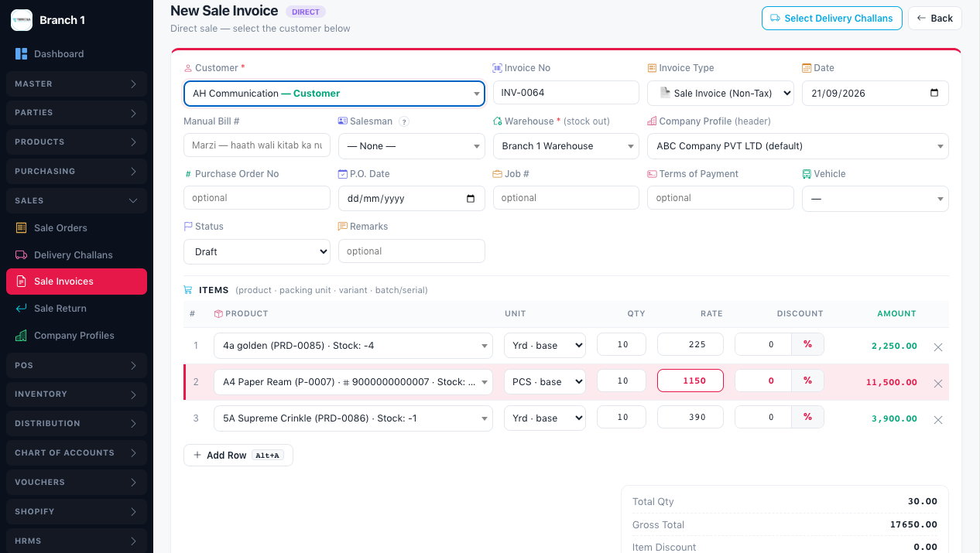Expand the Chart of Accounts menu

pyautogui.click(x=77, y=452)
